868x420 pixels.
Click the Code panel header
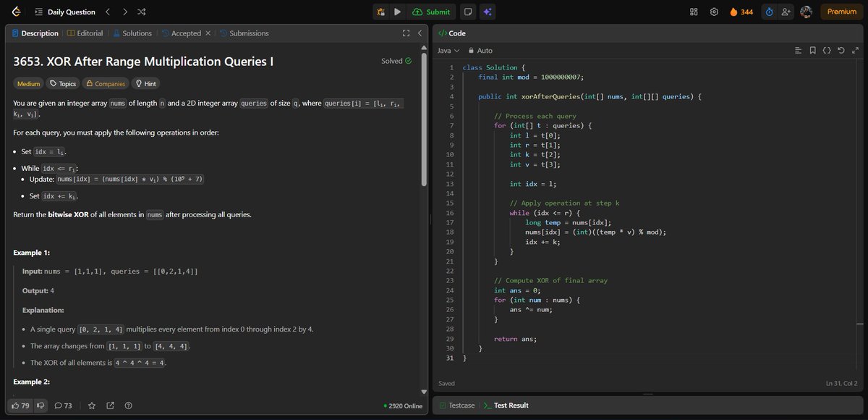[452, 33]
